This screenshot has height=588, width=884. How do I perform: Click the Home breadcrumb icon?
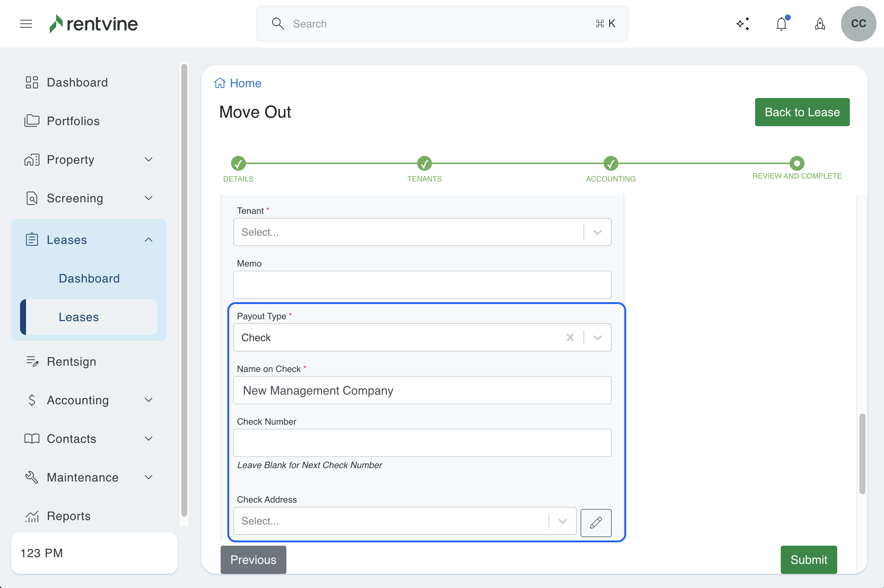[x=220, y=83]
